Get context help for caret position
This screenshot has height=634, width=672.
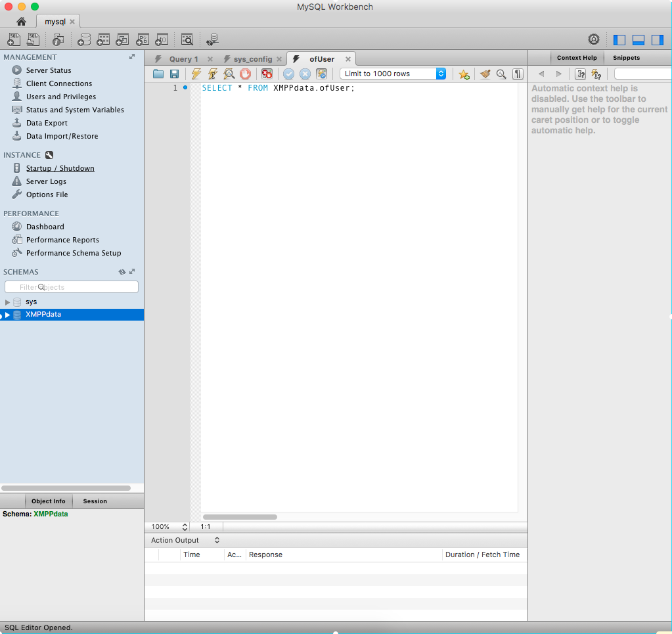point(580,74)
